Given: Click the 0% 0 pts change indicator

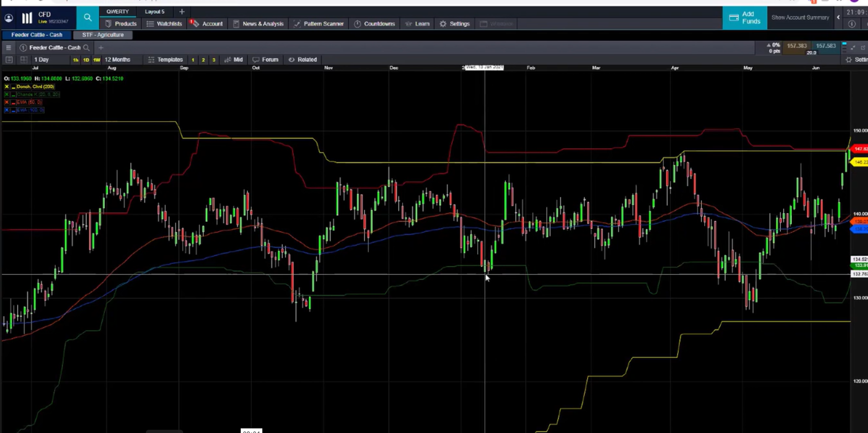Looking at the screenshot, I should tap(773, 48).
